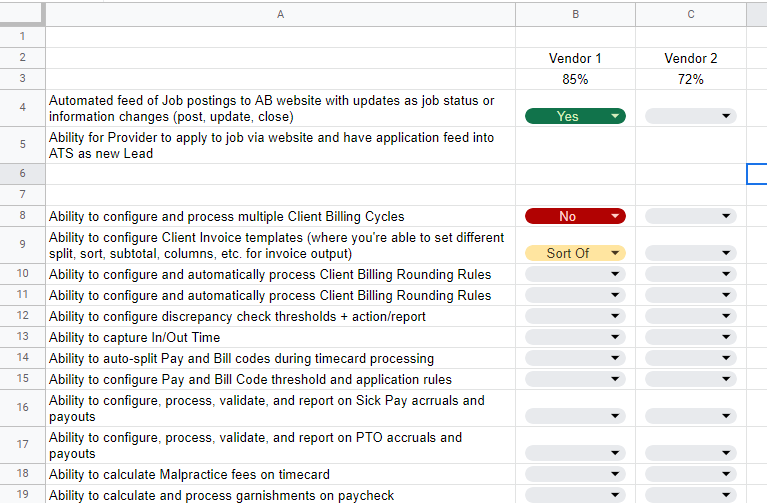Select column B header
This screenshot has height=503, width=767.
(x=575, y=14)
